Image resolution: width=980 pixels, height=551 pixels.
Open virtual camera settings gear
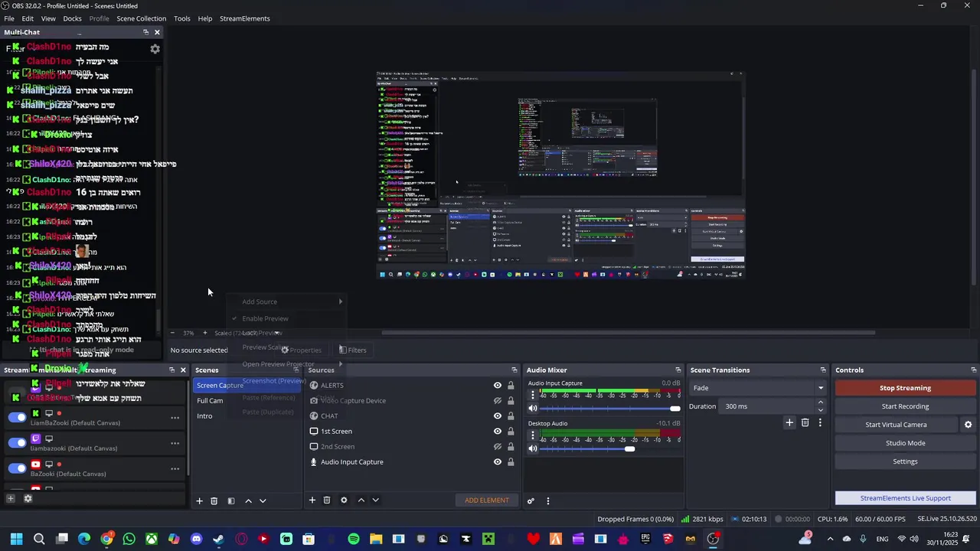click(x=968, y=425)
